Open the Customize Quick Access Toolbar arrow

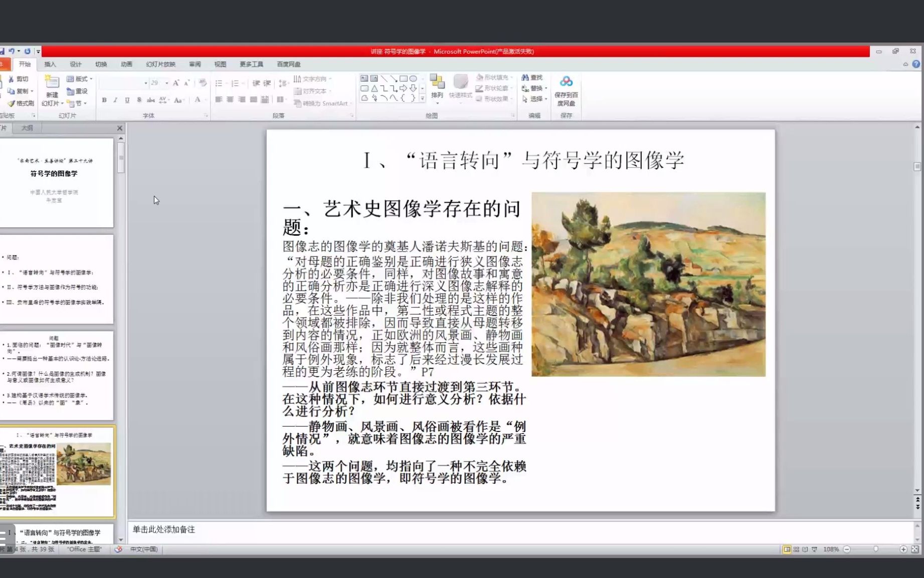[x=38, y=52]
